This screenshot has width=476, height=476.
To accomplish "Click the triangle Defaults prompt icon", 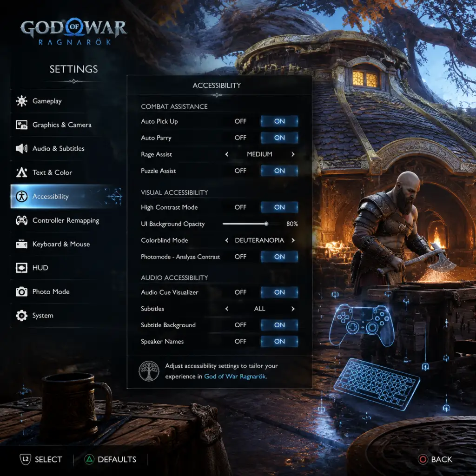I will [x=89, y=459].
